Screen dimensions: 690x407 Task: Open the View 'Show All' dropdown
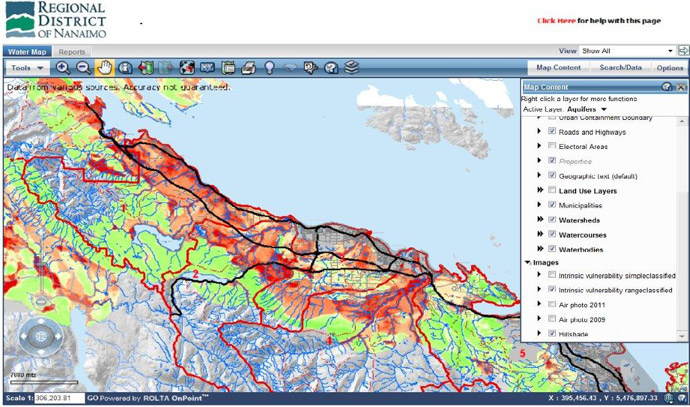tap(670, 50)
